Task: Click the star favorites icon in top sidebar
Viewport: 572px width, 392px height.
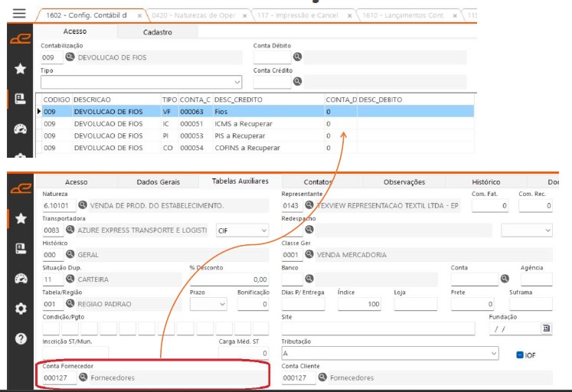Action: pos(20,69)
